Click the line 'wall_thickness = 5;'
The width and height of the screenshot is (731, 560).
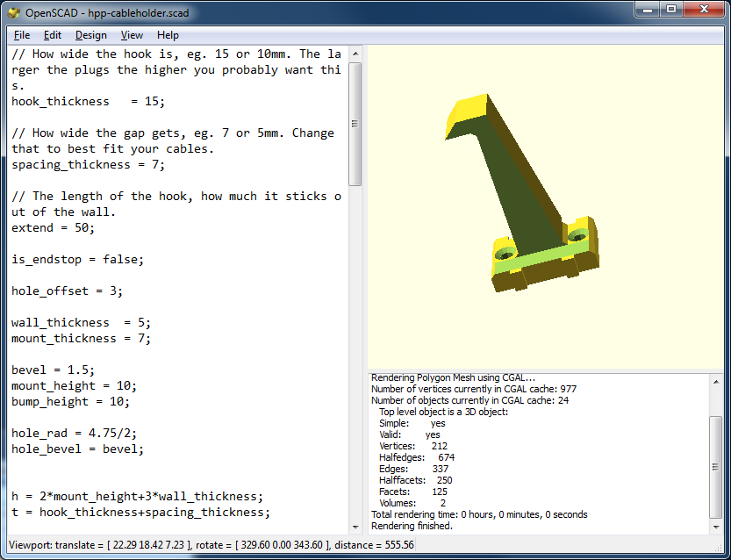tap(81, 323)
